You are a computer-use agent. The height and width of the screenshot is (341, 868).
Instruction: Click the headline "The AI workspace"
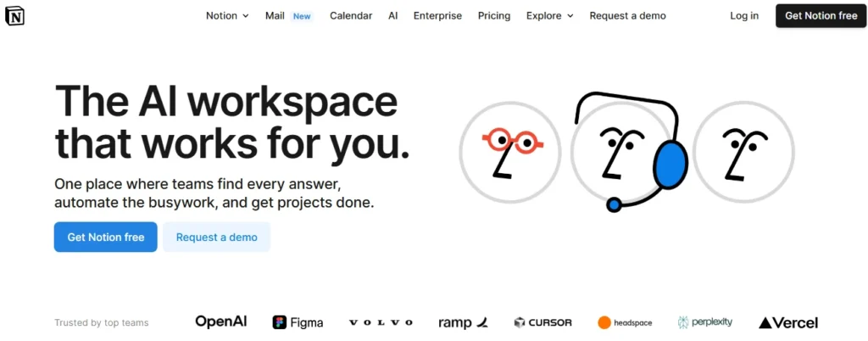(x=225, y=99)
